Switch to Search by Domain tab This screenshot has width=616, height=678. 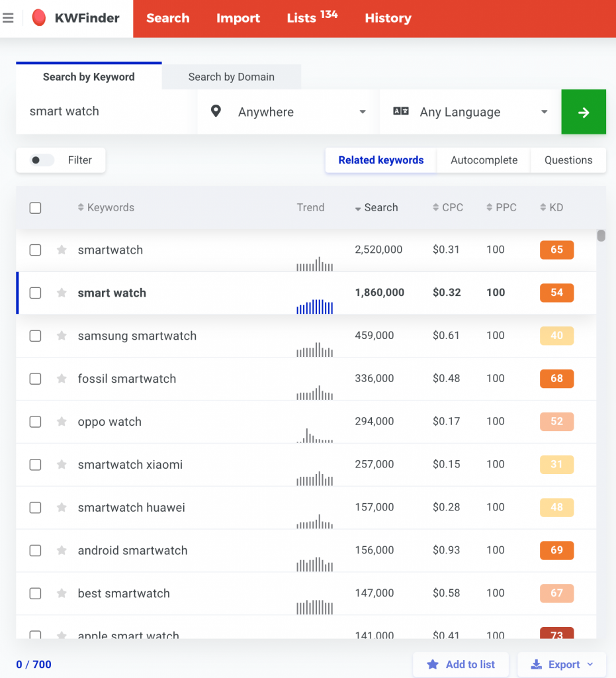coord(232,77)
